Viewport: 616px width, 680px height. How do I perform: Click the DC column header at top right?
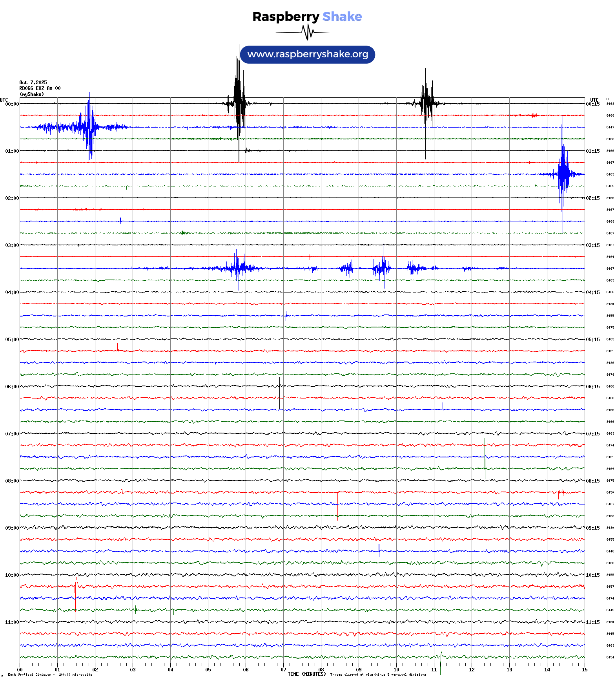[x=608, y=99]
